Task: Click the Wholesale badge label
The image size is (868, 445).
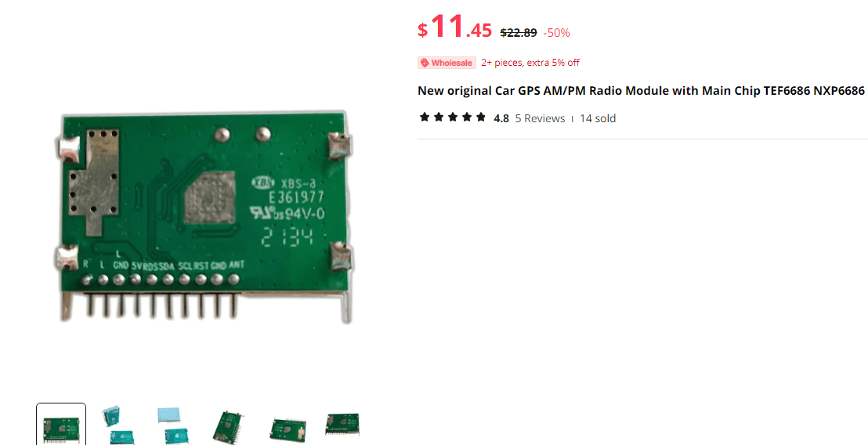Action: click(x=447, y=63)
